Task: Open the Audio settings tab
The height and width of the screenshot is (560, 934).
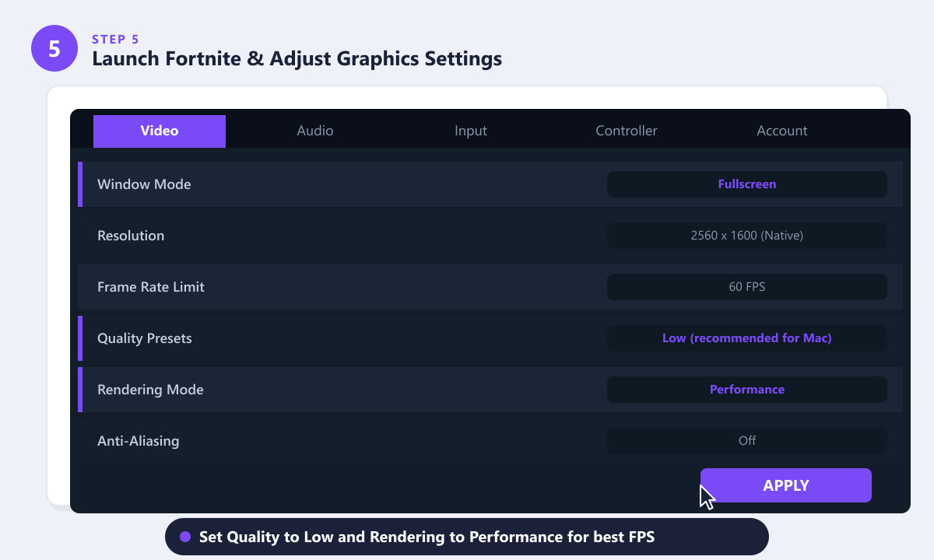Action: tap(315, 131)
